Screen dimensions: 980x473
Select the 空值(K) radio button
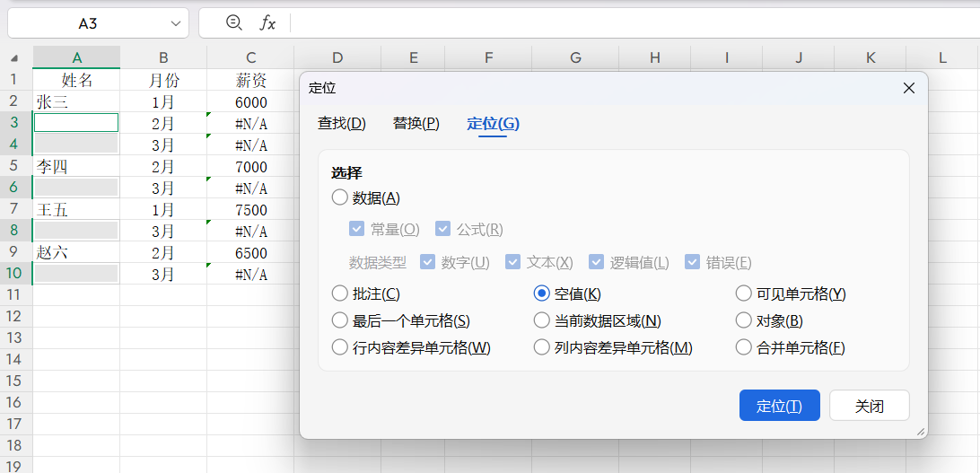coord(541,293)
